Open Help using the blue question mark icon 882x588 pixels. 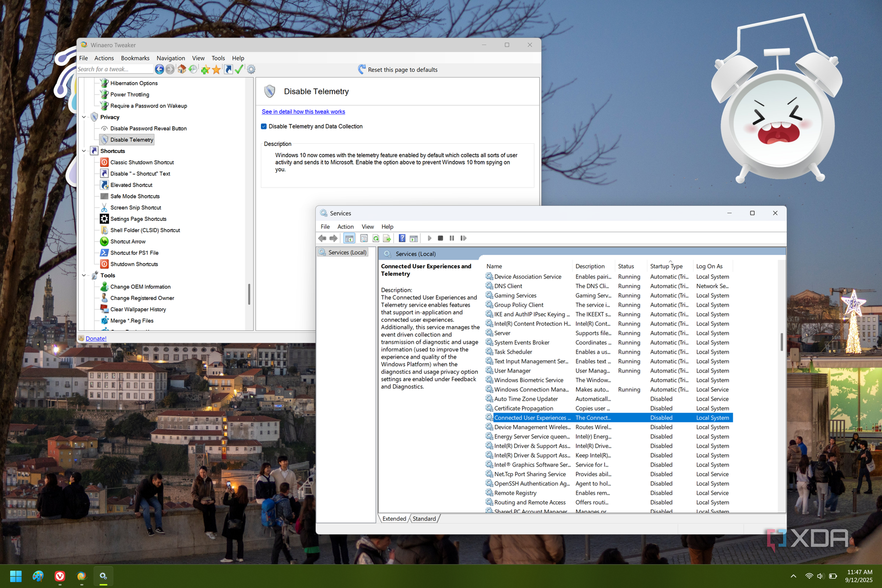tap(402, 238)
